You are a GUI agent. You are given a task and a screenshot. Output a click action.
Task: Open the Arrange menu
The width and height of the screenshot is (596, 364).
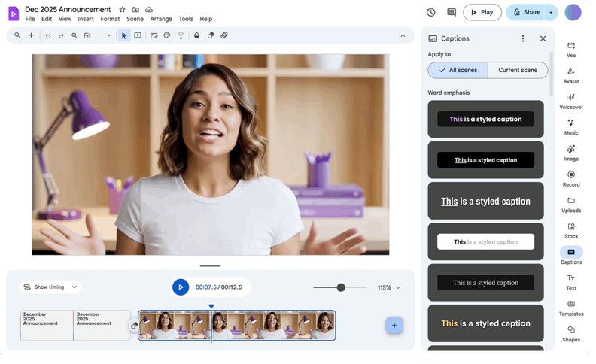[161, 19]
